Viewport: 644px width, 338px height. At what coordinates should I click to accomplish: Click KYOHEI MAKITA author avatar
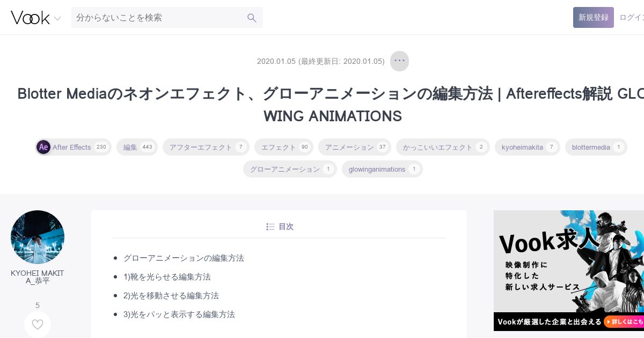38,237
